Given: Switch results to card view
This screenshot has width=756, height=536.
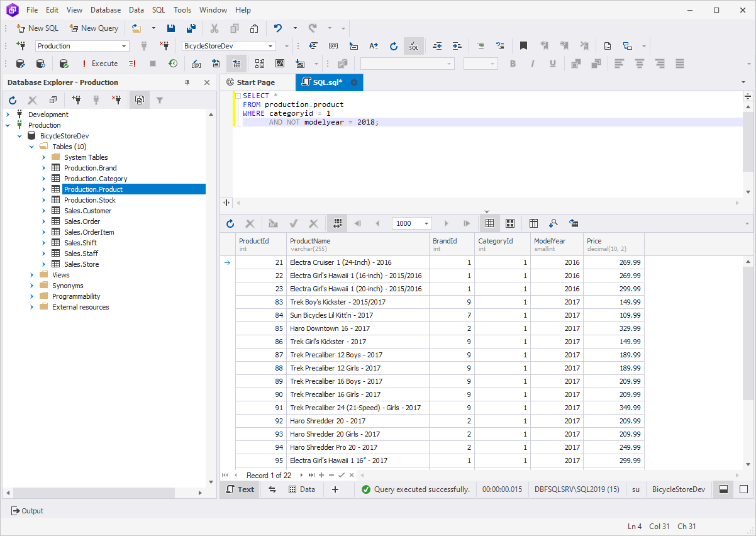Looking at the screenshot, I should click(510, 223).
